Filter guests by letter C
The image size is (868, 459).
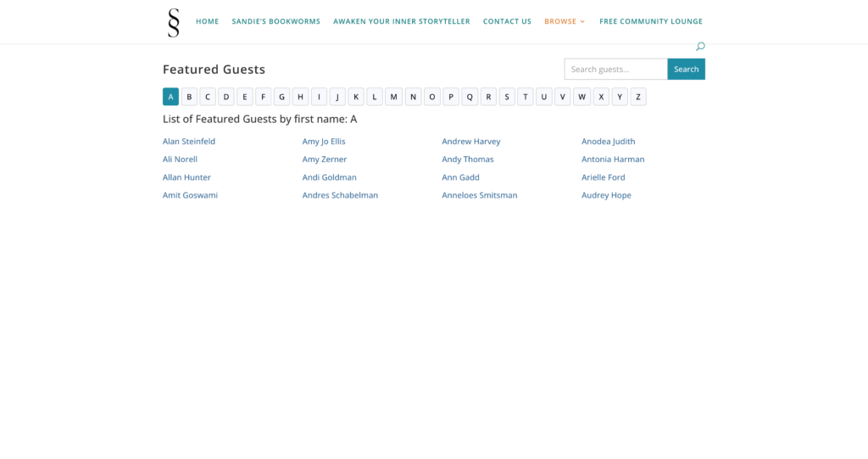click(x=208, y=97)
